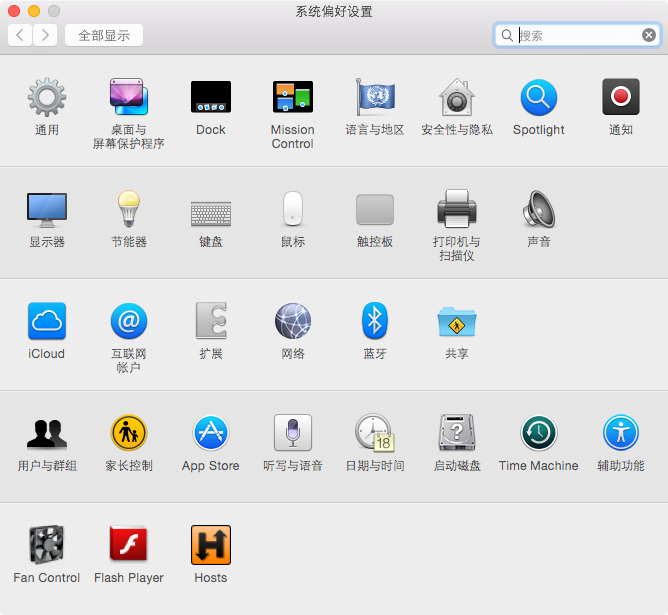The height and width of the screenshot is (615, 668).
Task: Open 用户与群组 preferences
Action: tap(47, 434)
